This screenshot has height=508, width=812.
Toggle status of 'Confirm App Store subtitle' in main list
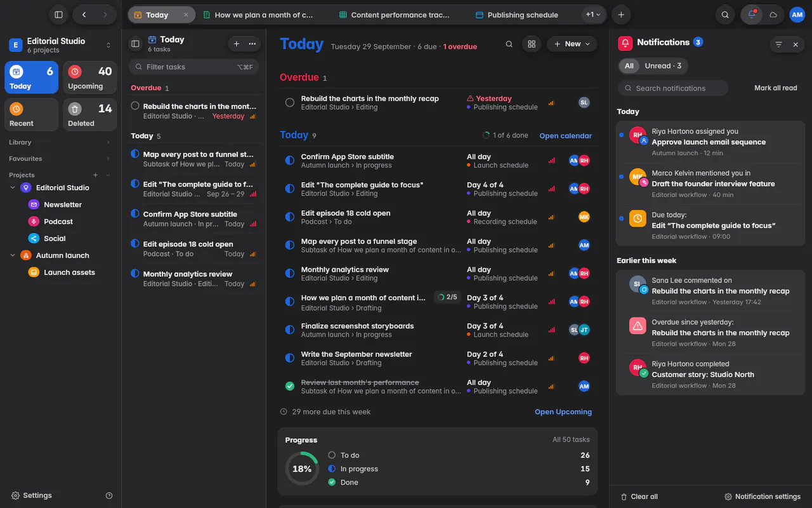pos(290,161)
